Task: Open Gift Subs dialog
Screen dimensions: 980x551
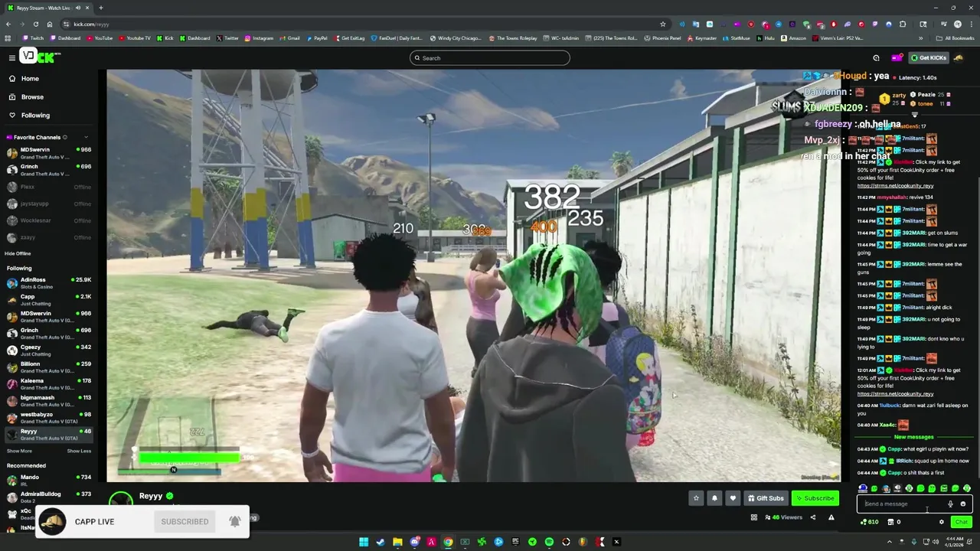Action: coord(766,498)
